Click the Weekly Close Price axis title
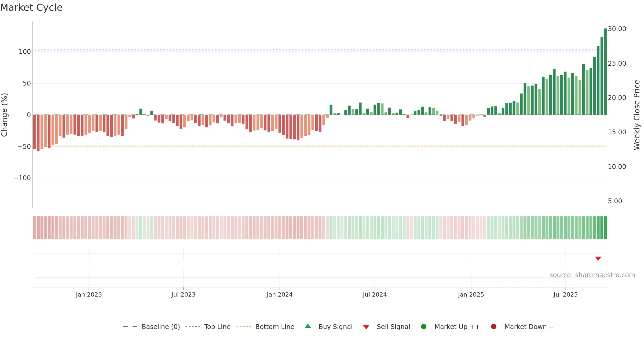The width and height of the screenshot is (644, 362). (x=637, y=115)
